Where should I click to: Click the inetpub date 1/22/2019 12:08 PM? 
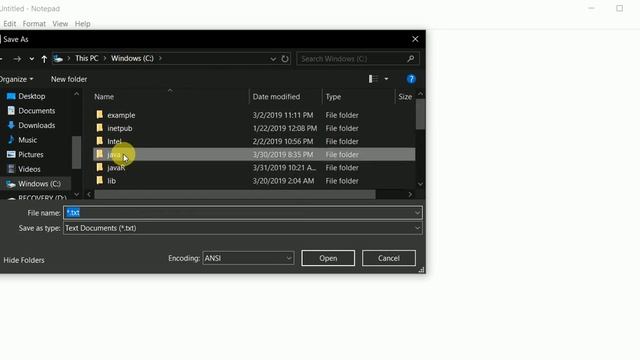(285, 128)
